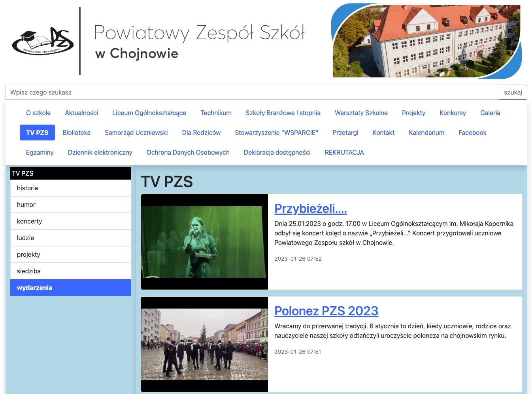Screen dimensions: 532x394
Task: Open Deklaracja dostępności
Action: point(277,152)
